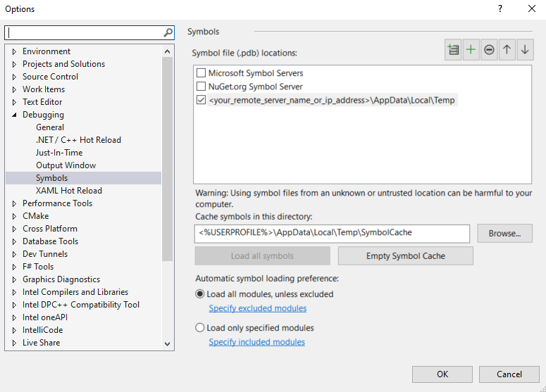Collapse the Debugging tree node

[14, 115]
